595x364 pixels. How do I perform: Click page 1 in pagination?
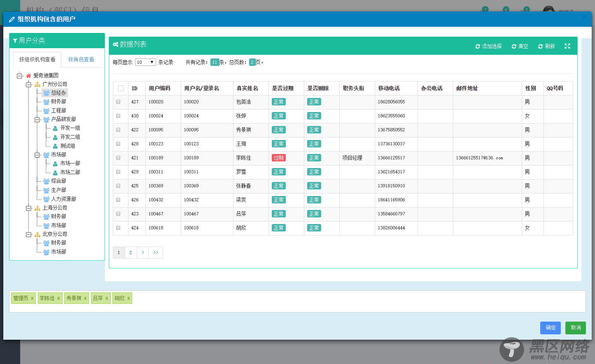point(119,252)
